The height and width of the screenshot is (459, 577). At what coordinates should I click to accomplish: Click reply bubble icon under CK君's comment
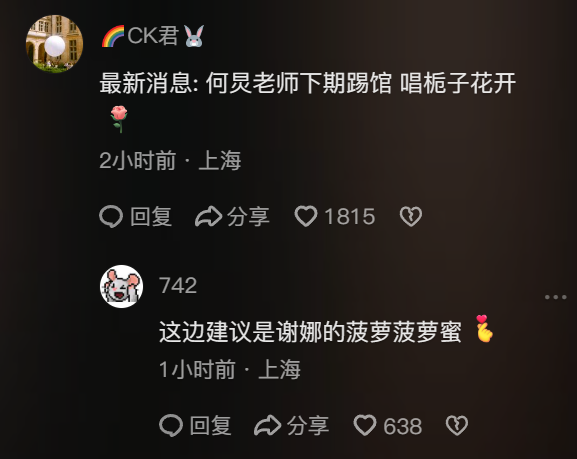[x=111, y=216]
